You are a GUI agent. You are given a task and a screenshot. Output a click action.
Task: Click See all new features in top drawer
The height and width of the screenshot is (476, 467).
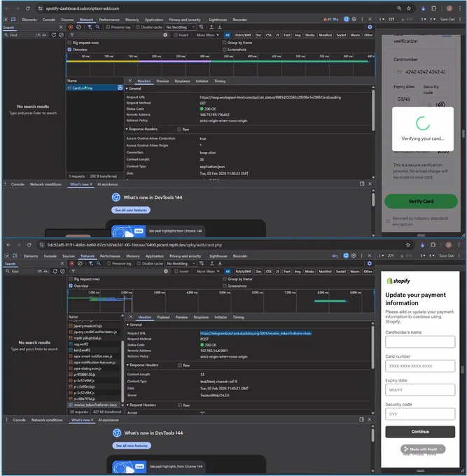pos(131,210)
